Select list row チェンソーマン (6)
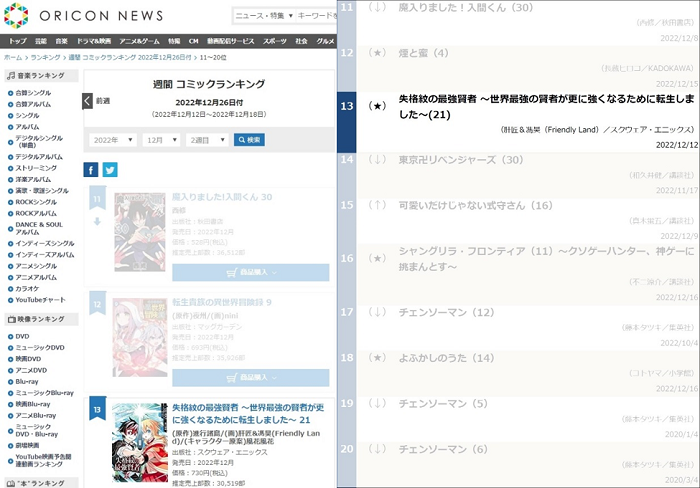Image resolution: width=700 pixels, height=488 pixels. click(x=519, y=464)
